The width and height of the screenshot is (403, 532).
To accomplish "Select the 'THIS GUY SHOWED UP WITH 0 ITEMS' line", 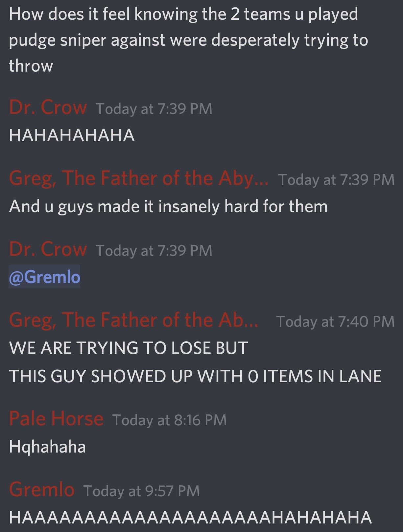I will (x=195, y=376).
